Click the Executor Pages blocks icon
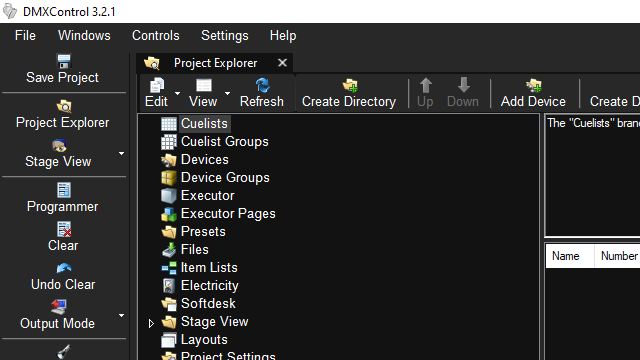 tap(169, 214)
